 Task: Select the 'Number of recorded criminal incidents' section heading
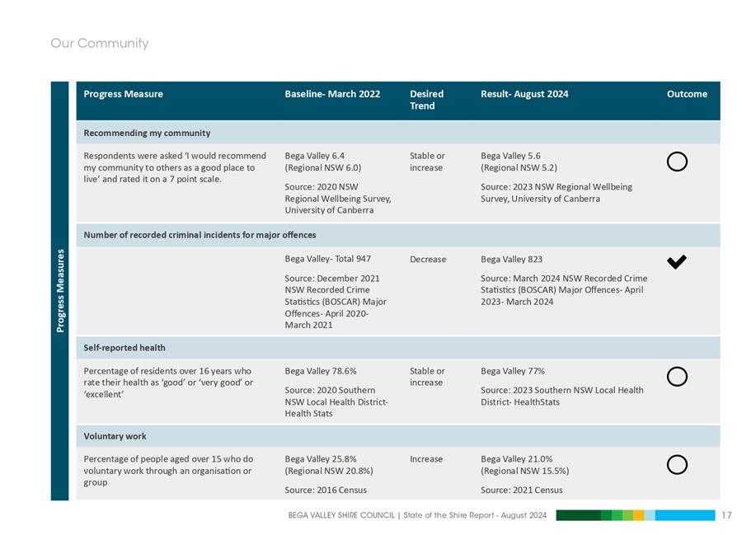[x=200, y=235]
